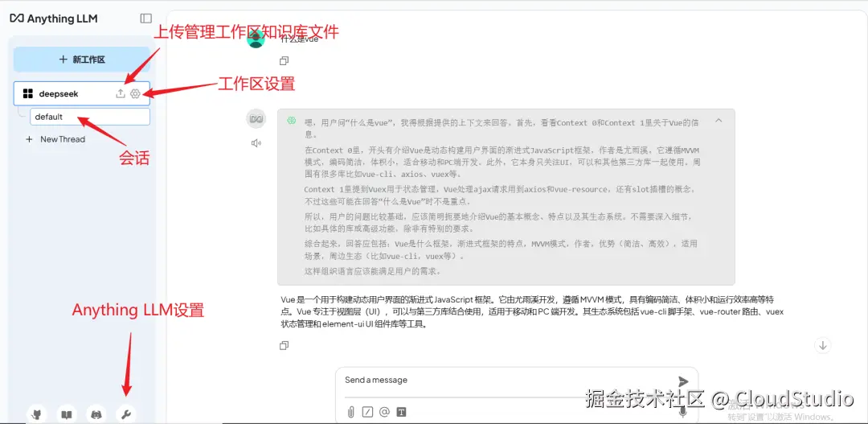The height and width of the screenshot is (424, 868).
Task: Click the send message arrow
Action: pos(683,381)
